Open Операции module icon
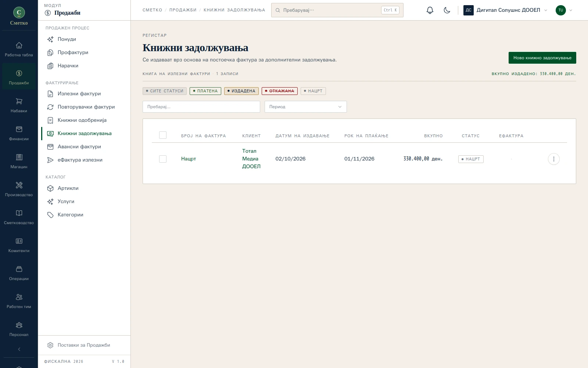 19,273
